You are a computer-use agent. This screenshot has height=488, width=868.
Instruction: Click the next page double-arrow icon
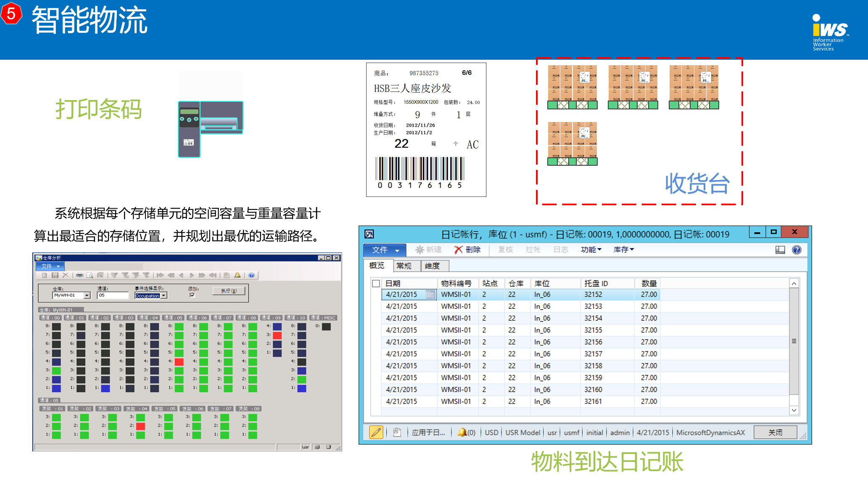(x=202, y=275)
